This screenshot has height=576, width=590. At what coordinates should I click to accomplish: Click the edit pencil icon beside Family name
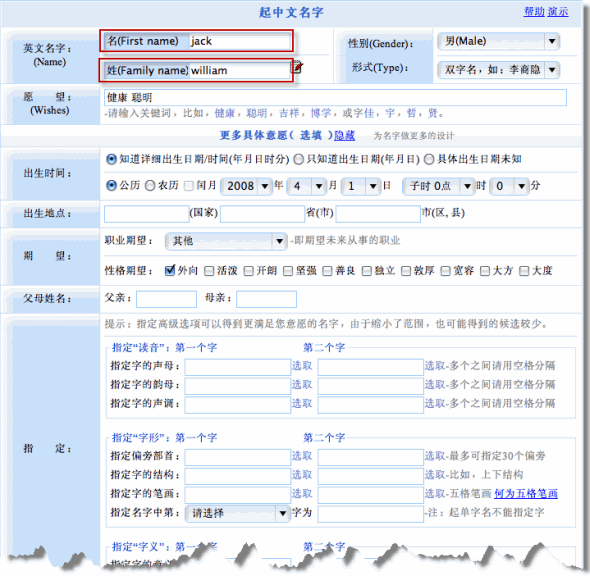click(297, 67)
